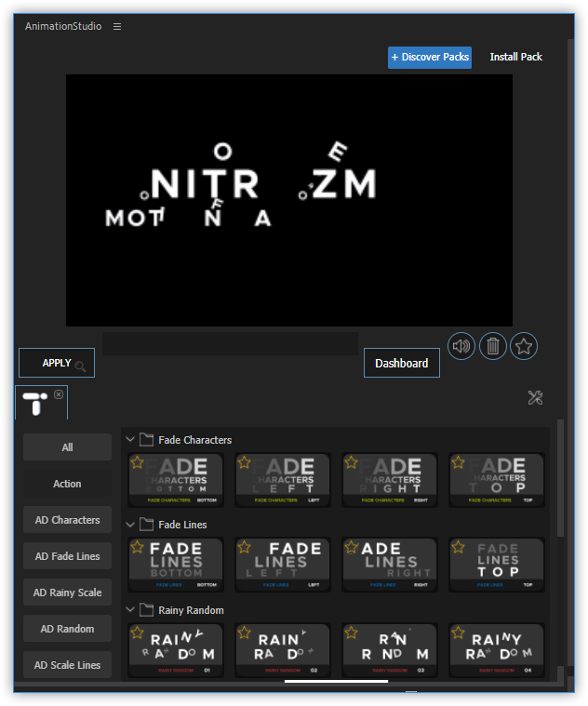The width and height of the screenshot is (588, 706).
Task: Click the NITROZME animation preview area
Action: click(x=289, y=200)
